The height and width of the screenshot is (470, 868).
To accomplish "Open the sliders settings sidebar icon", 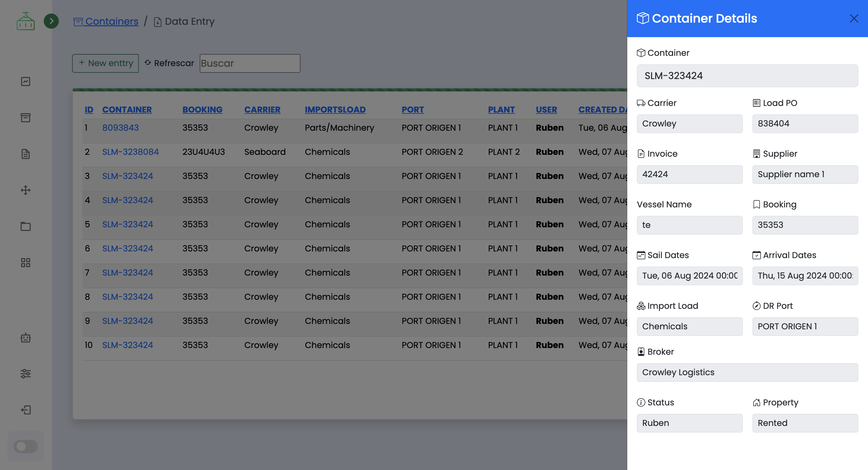I will tap(26, 374).
